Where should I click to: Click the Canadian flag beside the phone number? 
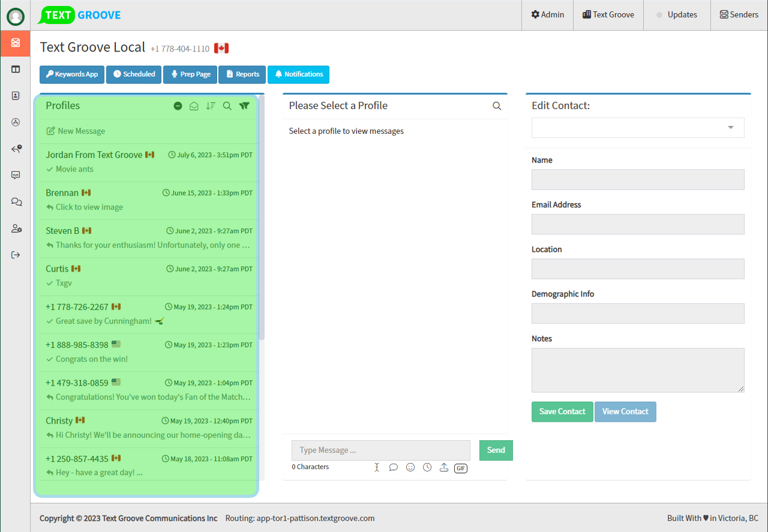click(221, 49)
